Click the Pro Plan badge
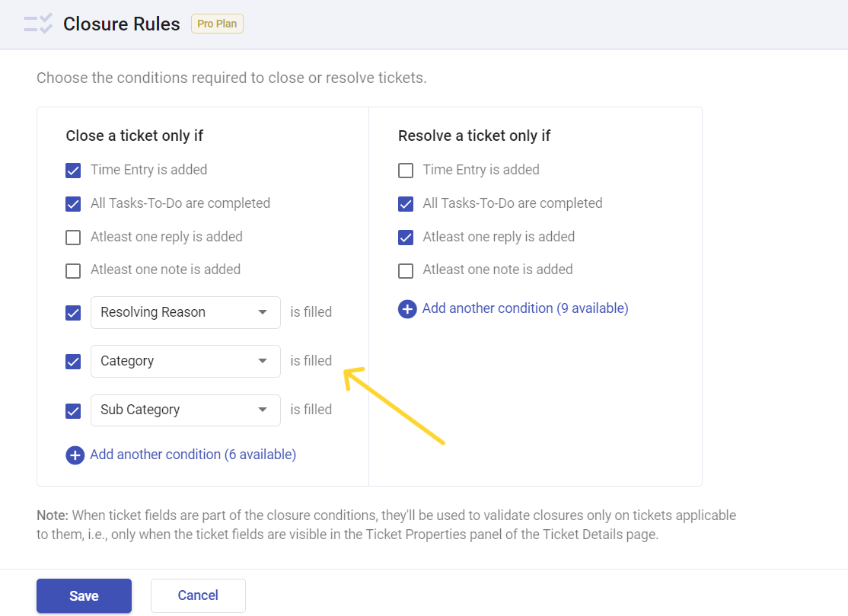This screenshot has width=848, height=616. pyautogui.click(x=217, y=24)
